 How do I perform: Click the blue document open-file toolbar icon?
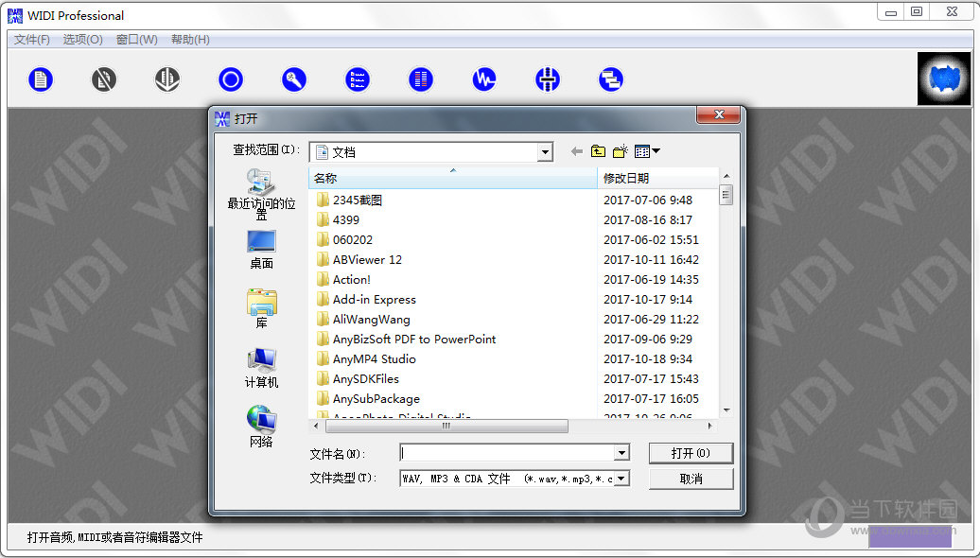[41, 79]
